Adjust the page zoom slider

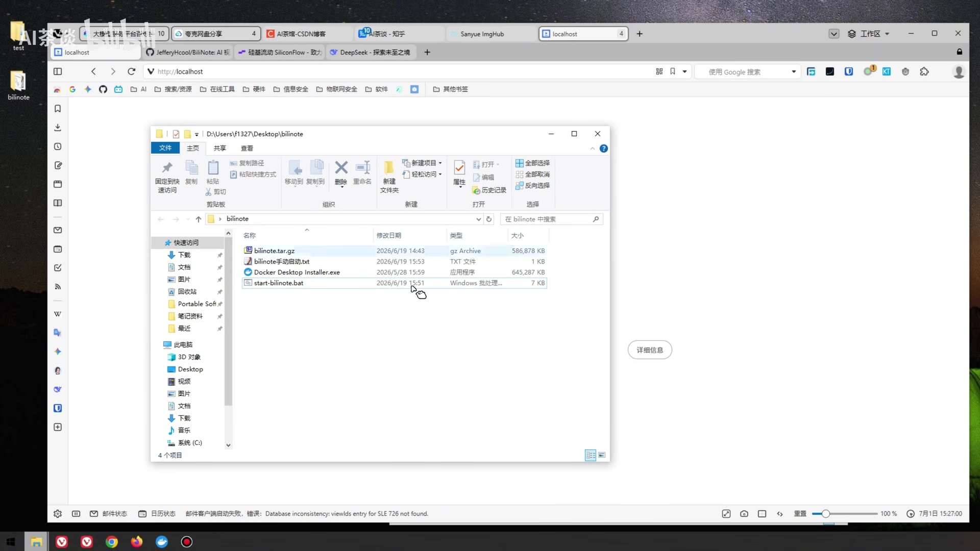(845, 514)
